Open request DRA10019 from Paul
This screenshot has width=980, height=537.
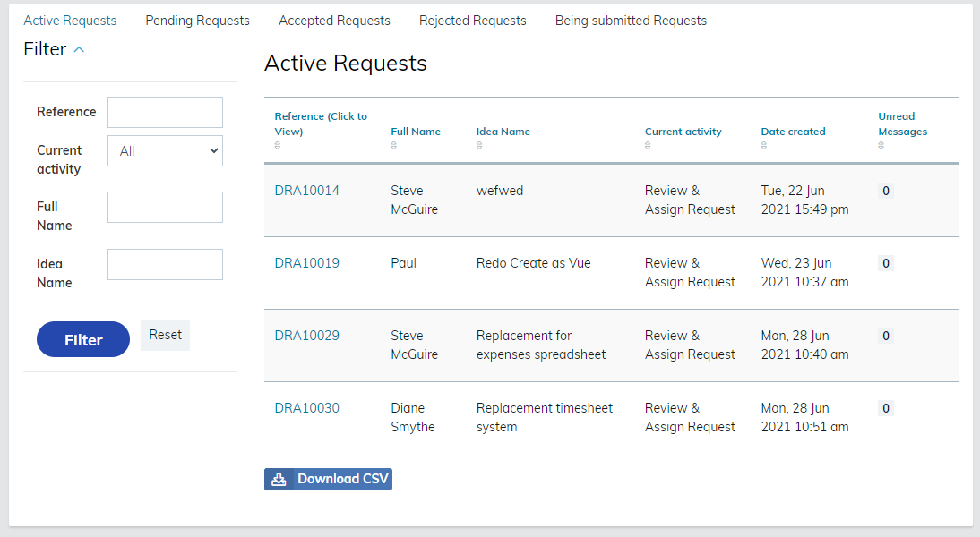306,263
